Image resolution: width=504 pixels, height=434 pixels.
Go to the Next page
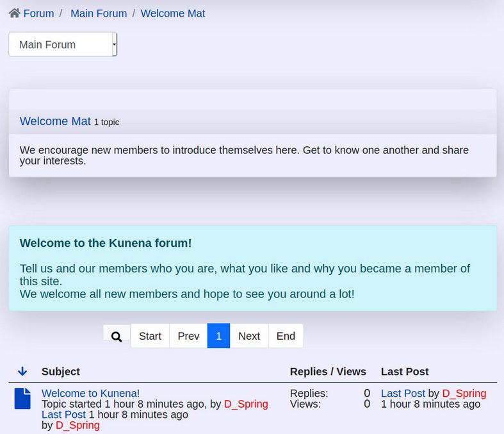click(x=249, y=337)
